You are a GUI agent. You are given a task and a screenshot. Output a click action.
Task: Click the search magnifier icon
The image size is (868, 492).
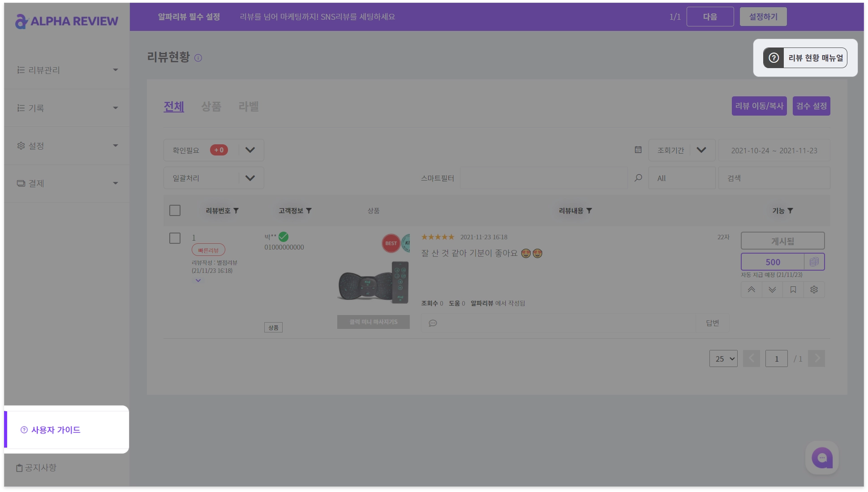[x=638, y=178]
